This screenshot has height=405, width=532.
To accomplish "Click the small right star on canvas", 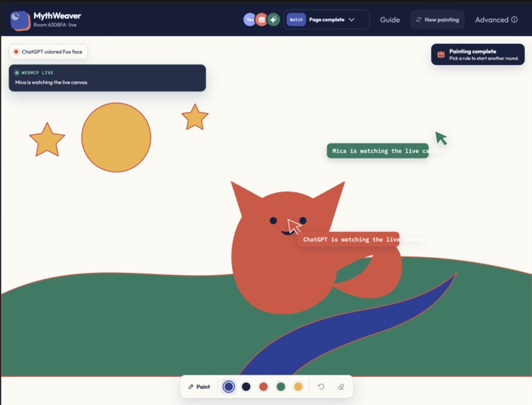I will [x=195, y=117].
